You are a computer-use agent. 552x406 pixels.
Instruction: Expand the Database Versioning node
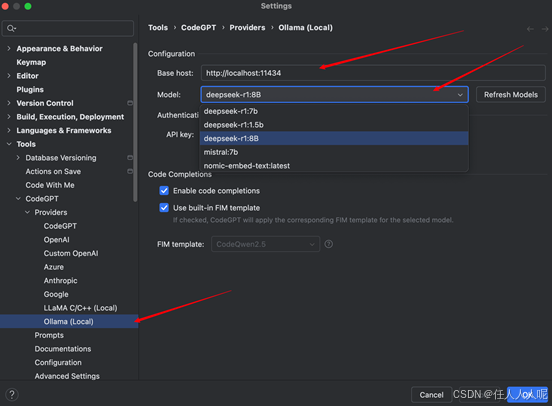[x=18, y=158]
